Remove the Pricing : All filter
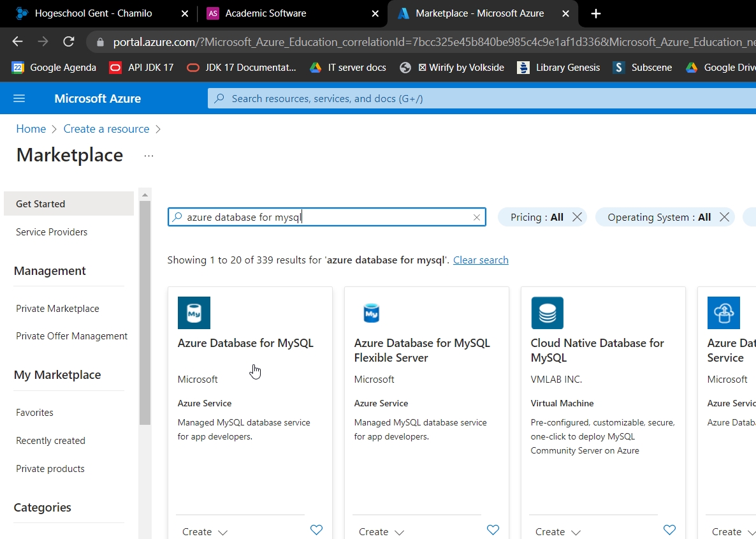Image resolution: width=756 pixels, height=539 pixels. (x=577, y=217)
